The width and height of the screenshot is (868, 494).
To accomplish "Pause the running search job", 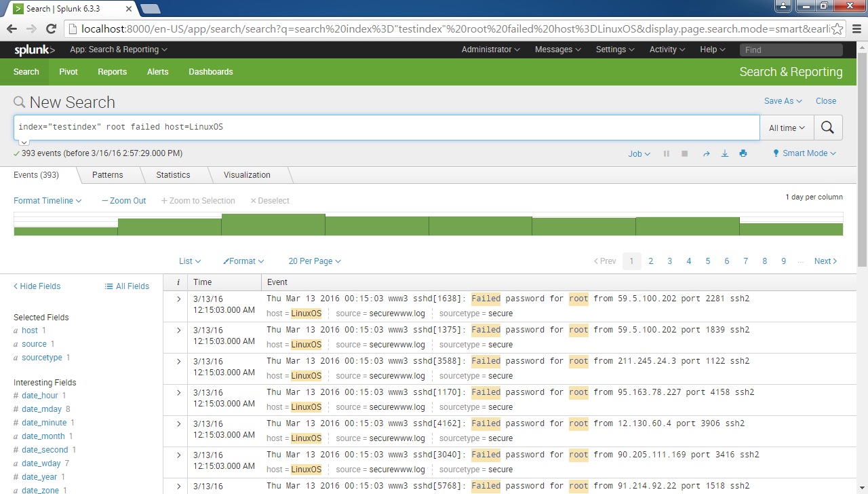I will 667,153.
